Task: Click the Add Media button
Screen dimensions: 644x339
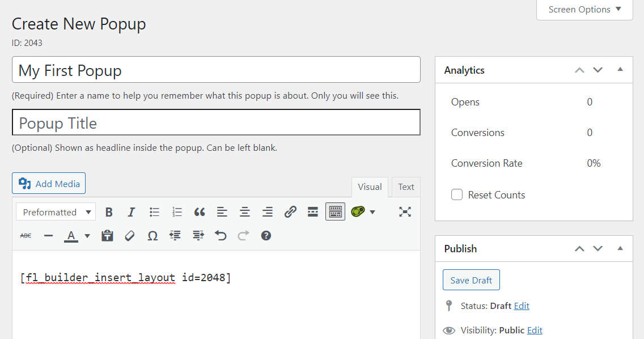Action: (49, 183)
